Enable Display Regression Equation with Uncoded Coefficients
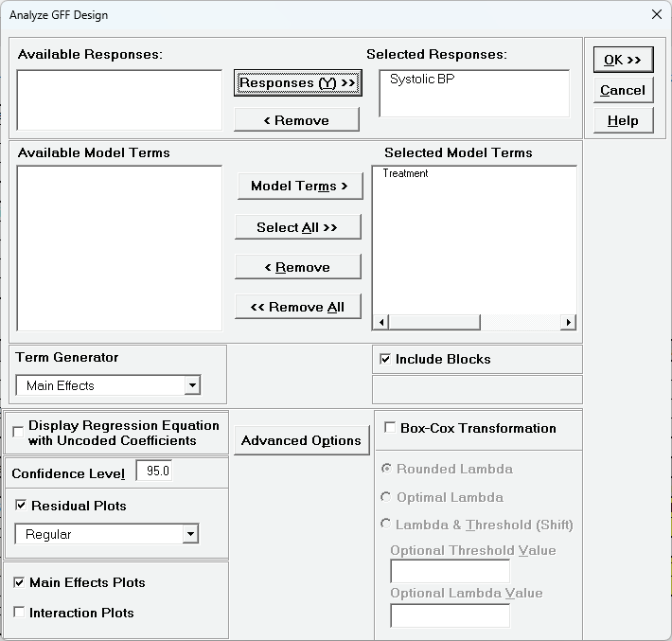Image resolution: width=672 pixels, height=641 pixels. [x=19, y=433]
